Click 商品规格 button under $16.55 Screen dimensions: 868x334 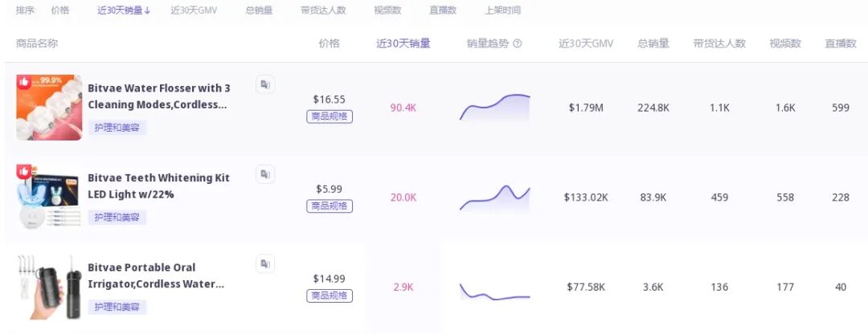pyautogui.click(x=330, y=116)
